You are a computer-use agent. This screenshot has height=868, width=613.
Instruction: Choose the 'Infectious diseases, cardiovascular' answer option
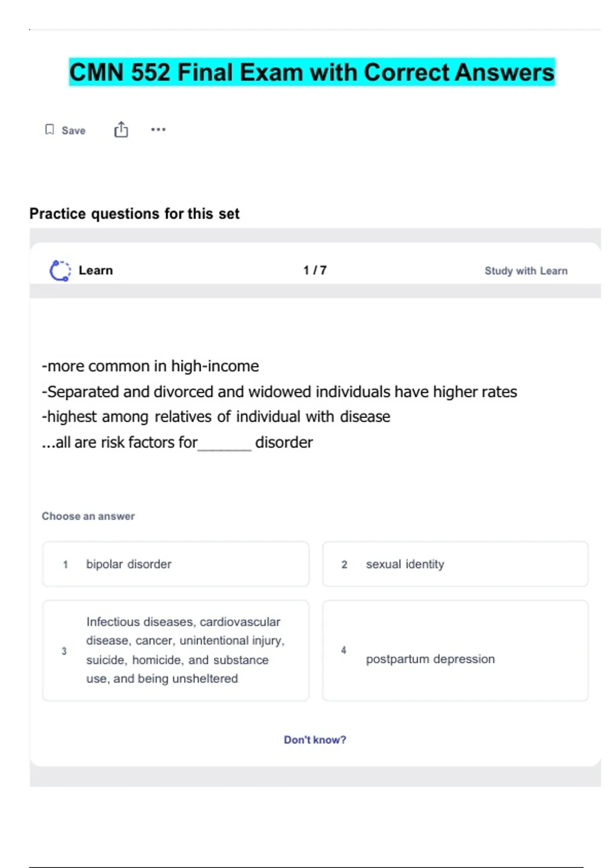pos(176,651)
